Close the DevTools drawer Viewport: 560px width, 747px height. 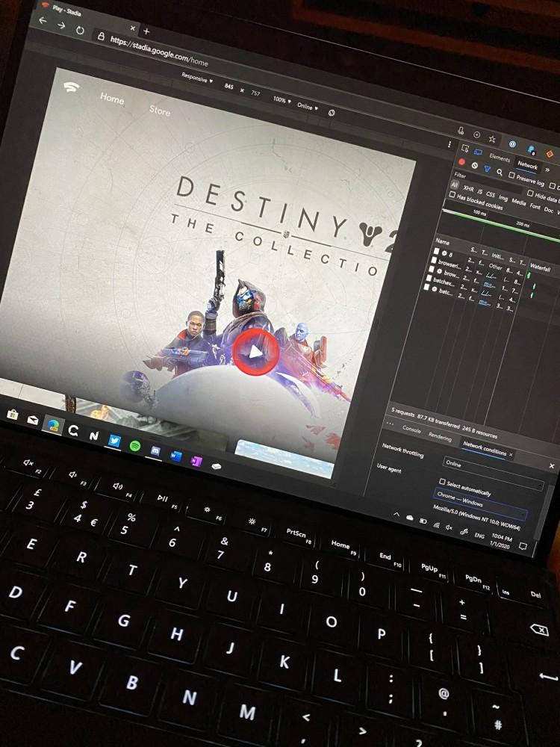pos(552,466)
